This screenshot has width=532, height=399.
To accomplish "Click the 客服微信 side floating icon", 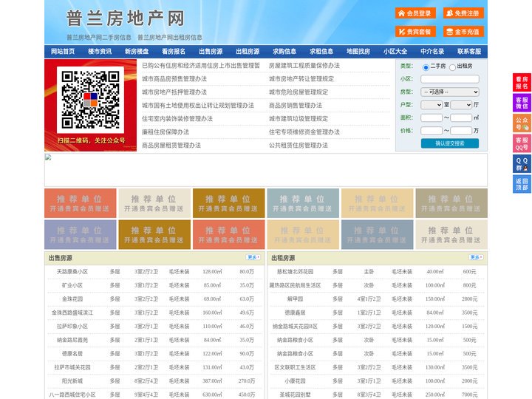I will click(522, 103).
